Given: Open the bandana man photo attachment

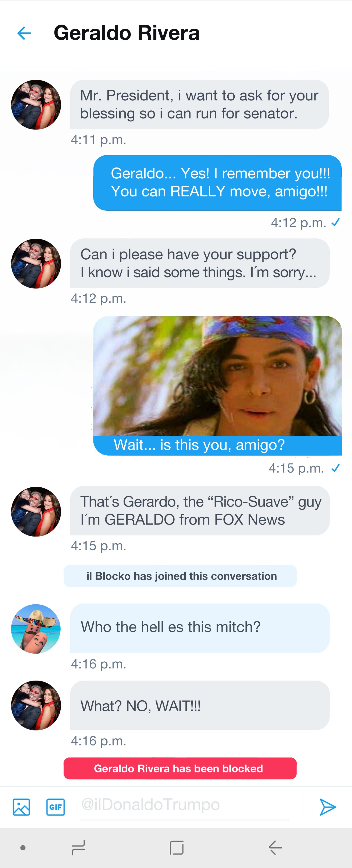Looking at the screenshot, I should (218, 376).
